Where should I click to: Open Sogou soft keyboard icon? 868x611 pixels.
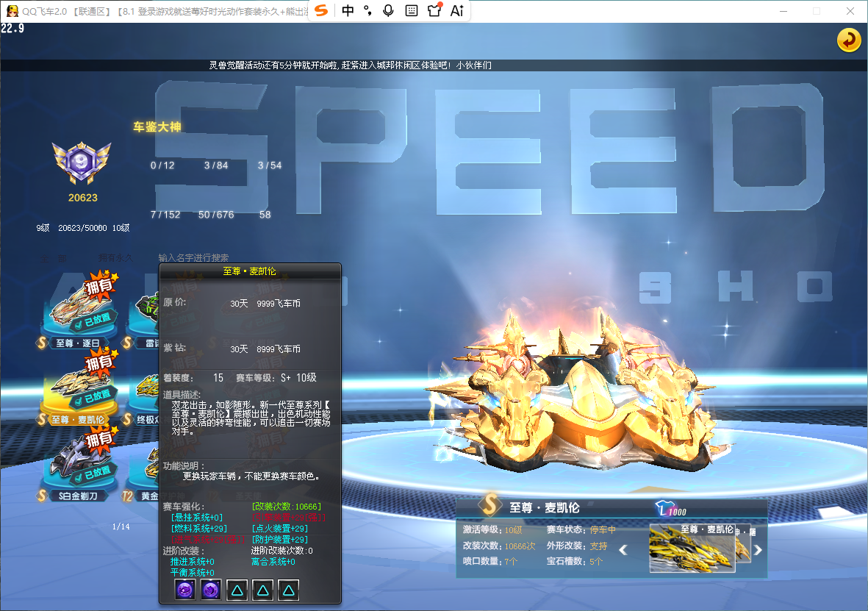[x=412, y=10]
